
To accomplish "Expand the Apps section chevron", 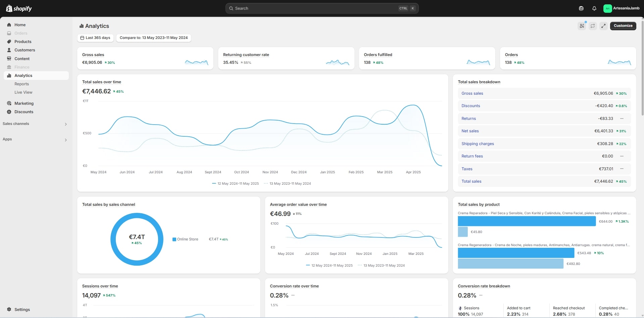I will click(x=66, y=140).
